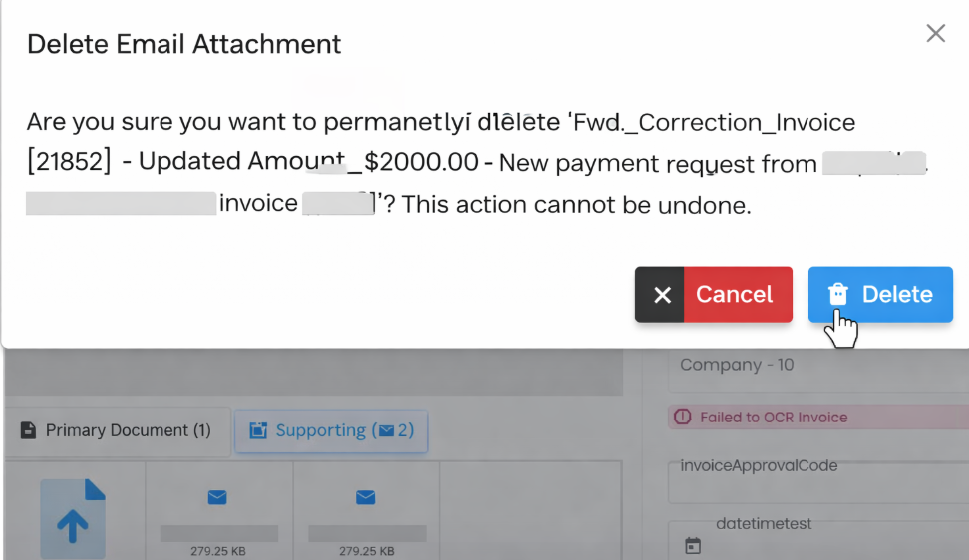Click the X icon beside Cancel
The height and width of the screenshot is (560, 969).
click(662, 295)
